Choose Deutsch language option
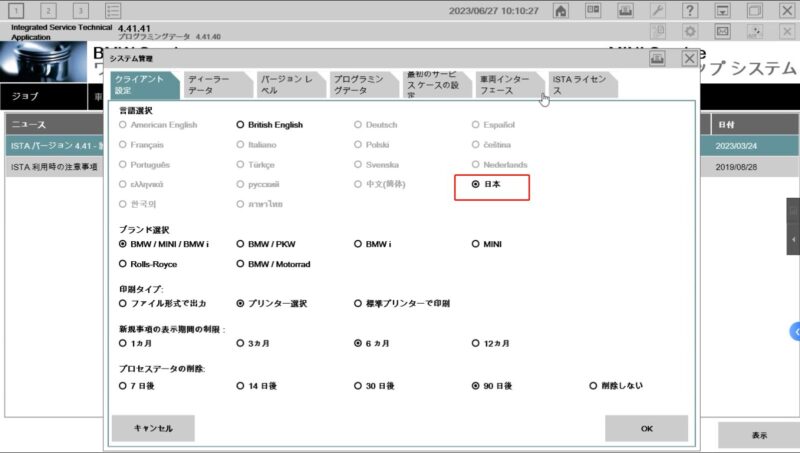The width and height of the screenshot is (800, 453). 376,124
